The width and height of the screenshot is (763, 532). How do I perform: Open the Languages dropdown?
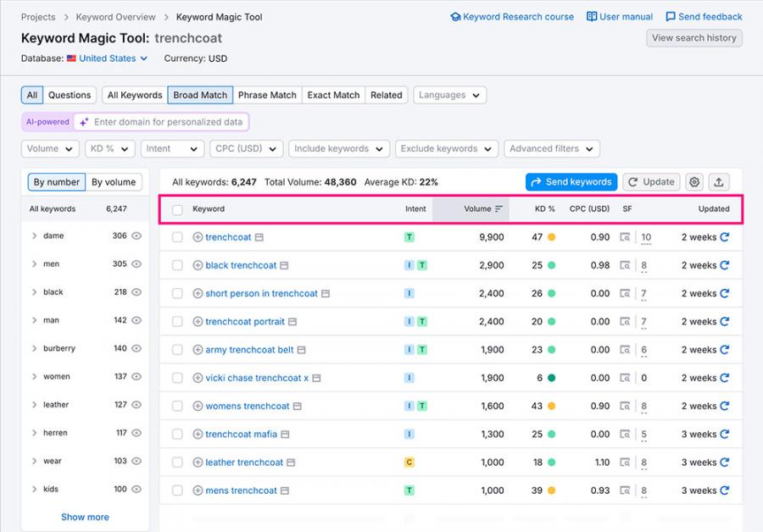pos(449,96)
